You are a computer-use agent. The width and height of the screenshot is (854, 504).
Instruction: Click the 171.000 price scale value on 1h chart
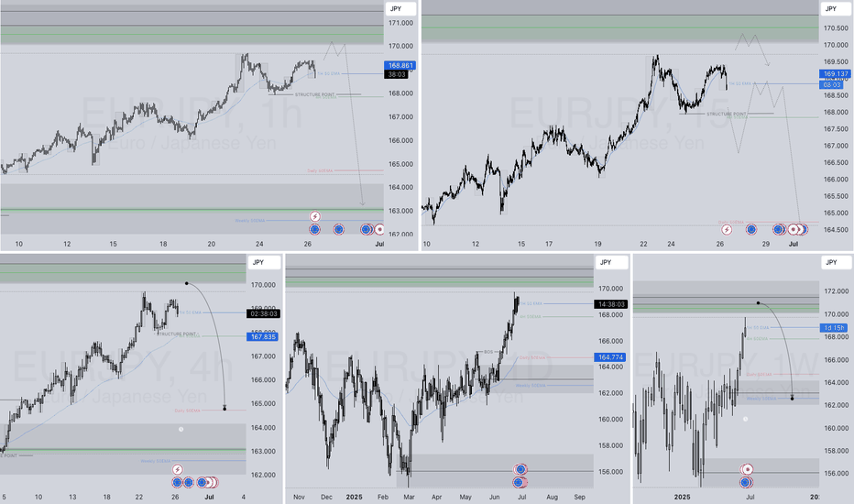click(x=400, y=23)
